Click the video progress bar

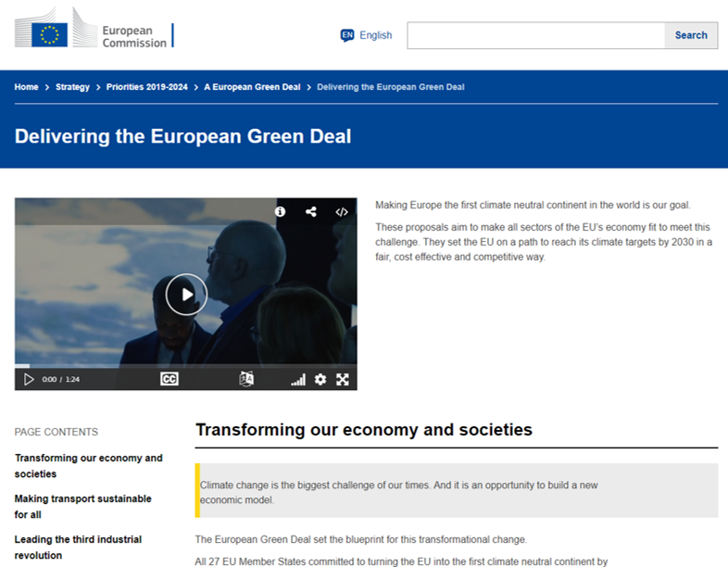click(186, 366)
